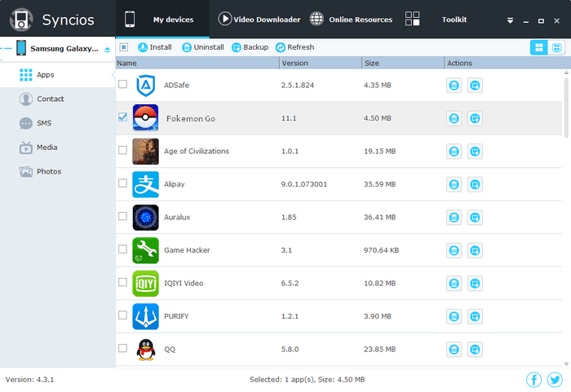Click backup icon for IQIYI Video
This screenshot has height=392, width=571.
pos(475,284)
